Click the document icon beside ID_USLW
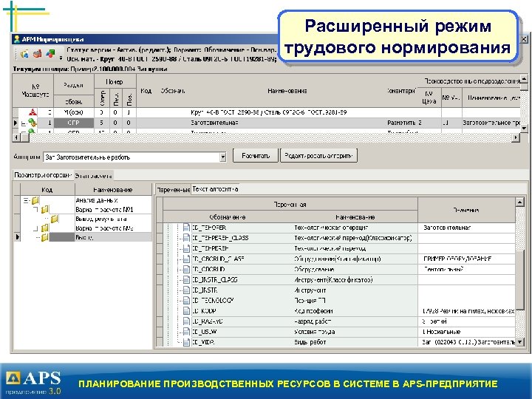The width and height of the screenshot is (532, 399). [186, 332]
